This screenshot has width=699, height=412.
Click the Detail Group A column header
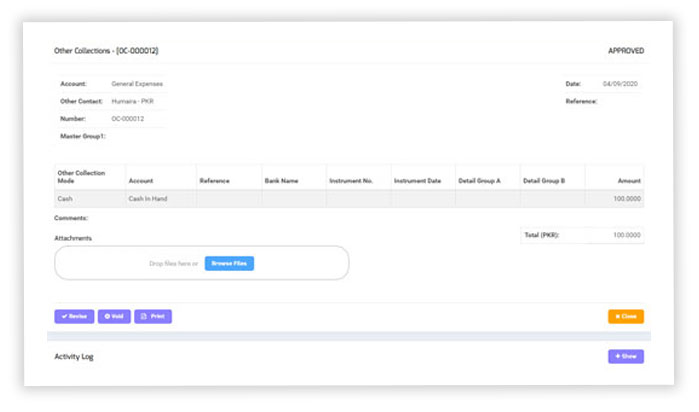pos(479,181)
